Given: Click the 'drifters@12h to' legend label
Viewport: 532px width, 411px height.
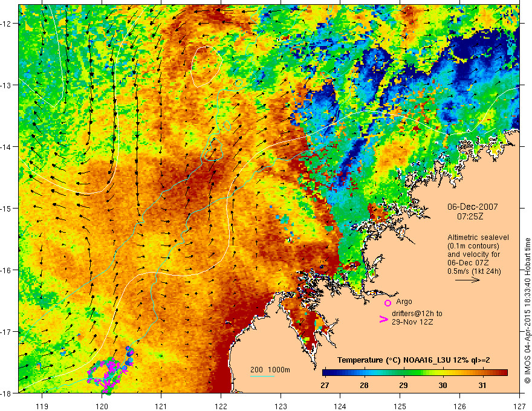Looking at the screenshot, I should 417,314.
